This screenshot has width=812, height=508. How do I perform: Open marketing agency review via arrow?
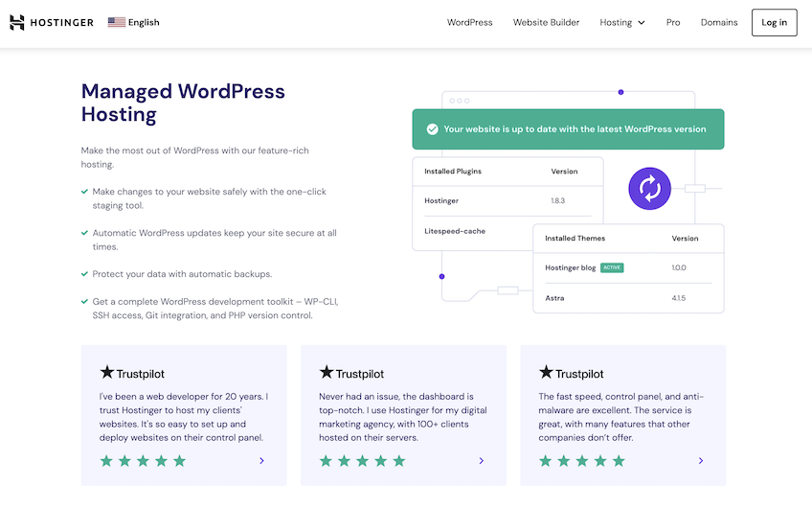482,461
